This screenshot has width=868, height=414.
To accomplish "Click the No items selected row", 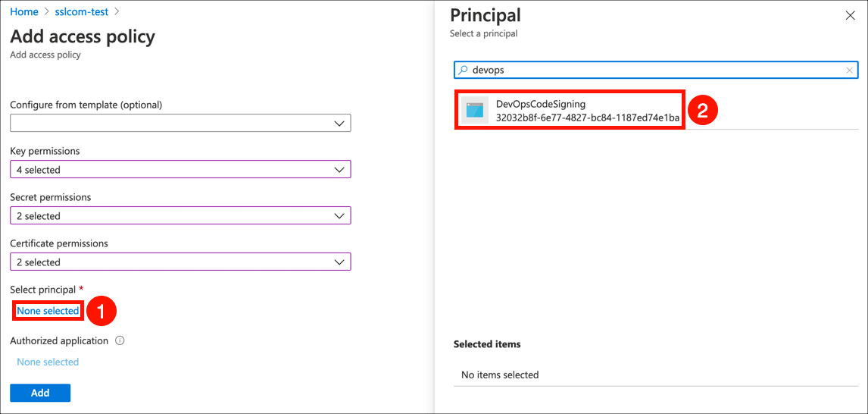I will (x=500, y=375).
